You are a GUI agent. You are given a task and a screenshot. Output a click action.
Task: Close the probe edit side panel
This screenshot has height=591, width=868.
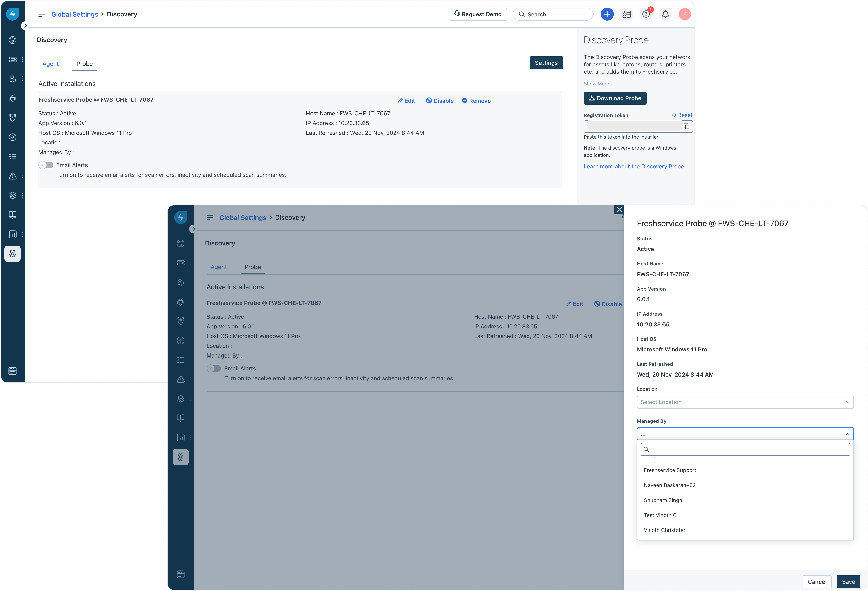(x=619, y=210)
